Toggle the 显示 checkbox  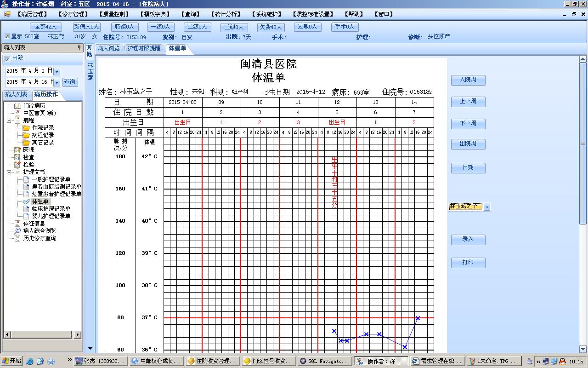click(6, 36)
